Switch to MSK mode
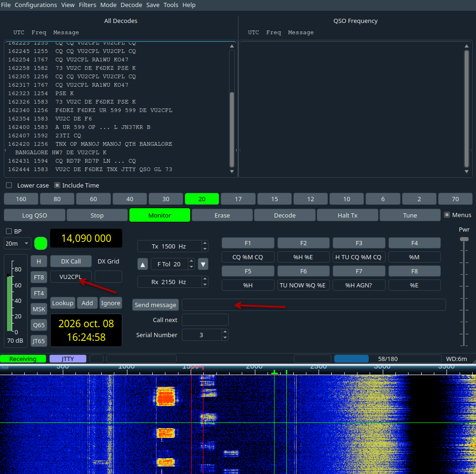 (39, 309)
